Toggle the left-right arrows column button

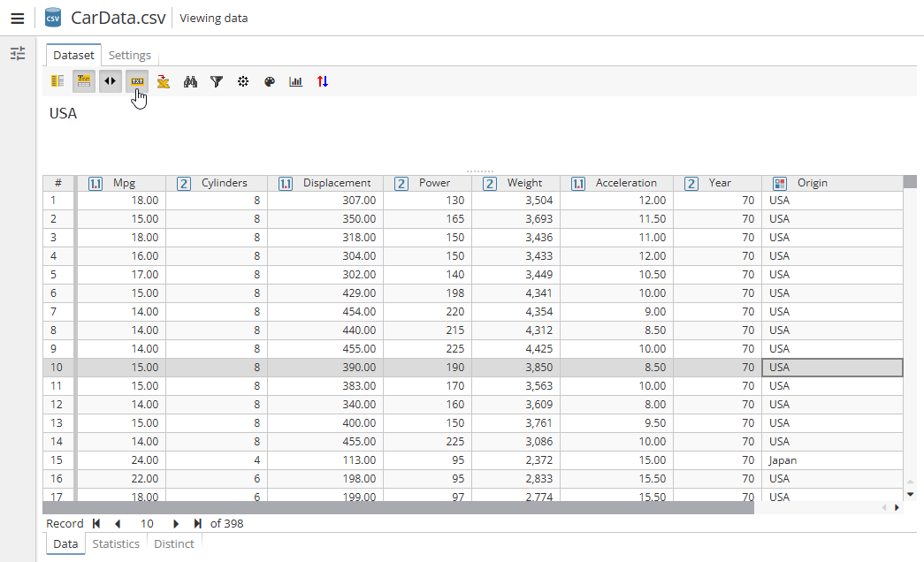pyautogui.click(x=111, y=81)
